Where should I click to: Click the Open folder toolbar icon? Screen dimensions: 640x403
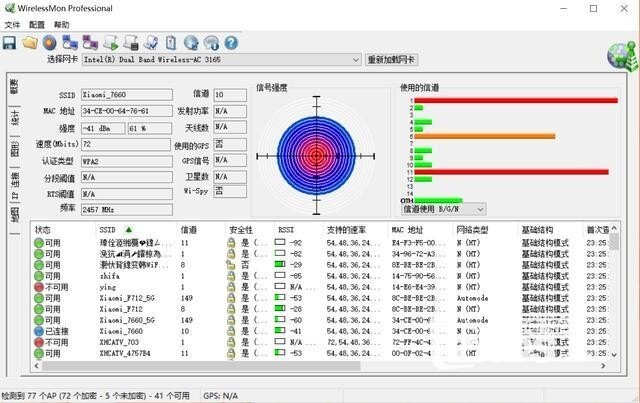[x=30, y=43]
